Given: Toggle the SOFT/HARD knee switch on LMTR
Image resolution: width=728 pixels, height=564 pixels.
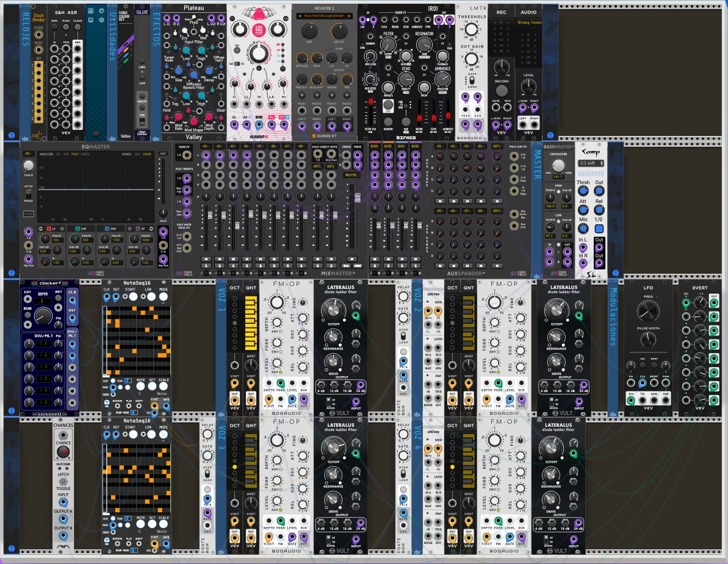Looking at the screenshot, I should coord(472,80).
